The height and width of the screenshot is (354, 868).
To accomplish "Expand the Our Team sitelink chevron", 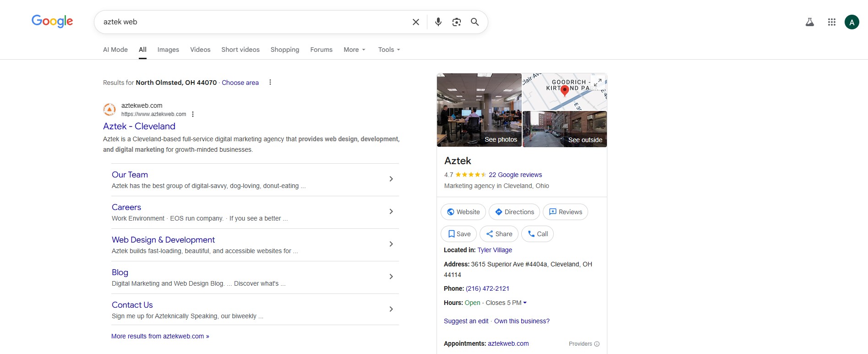I will pyautogui.click(x=391, y=179).
